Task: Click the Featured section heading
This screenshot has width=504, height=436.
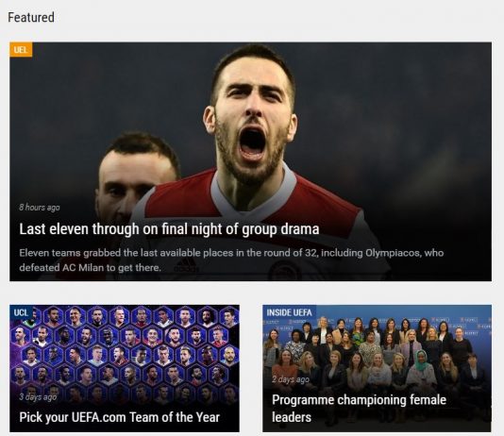Action: pyautogui.click(x=31, y=17)
